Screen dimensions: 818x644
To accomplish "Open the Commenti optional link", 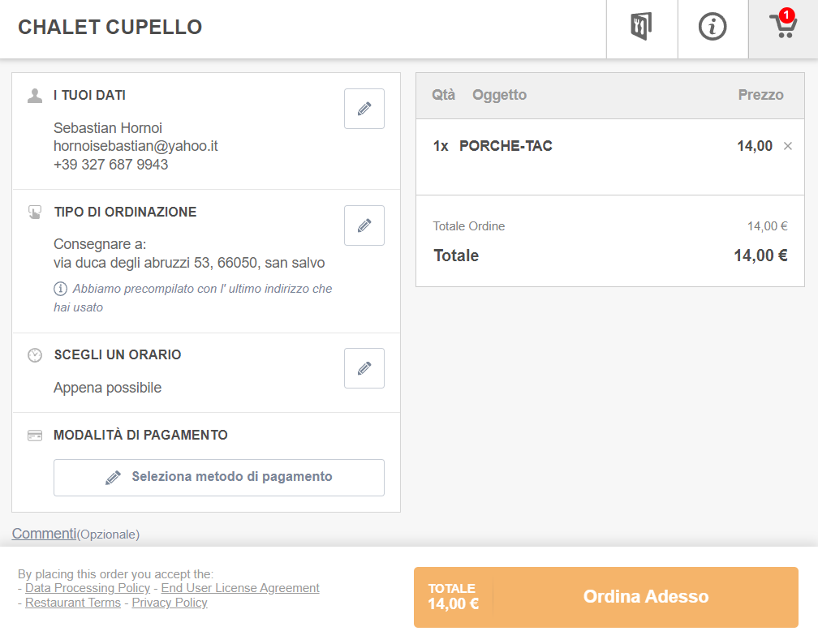I will (x=45, y=534).
